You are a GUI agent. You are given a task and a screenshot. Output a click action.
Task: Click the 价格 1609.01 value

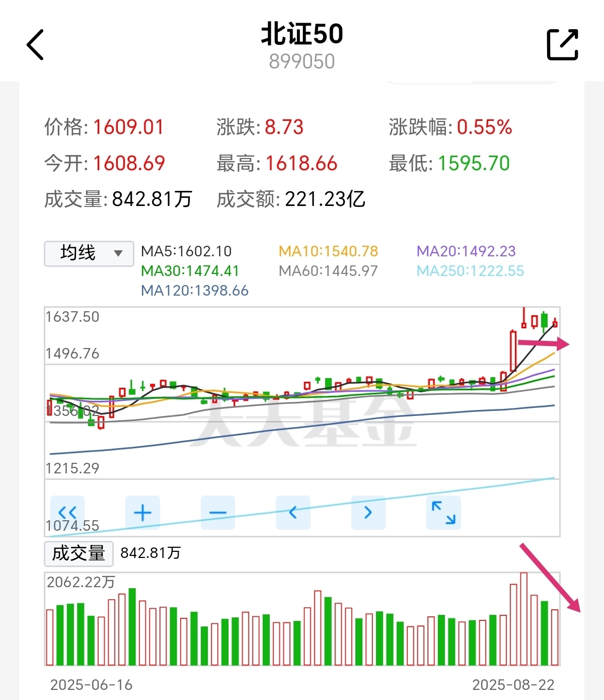128,127
